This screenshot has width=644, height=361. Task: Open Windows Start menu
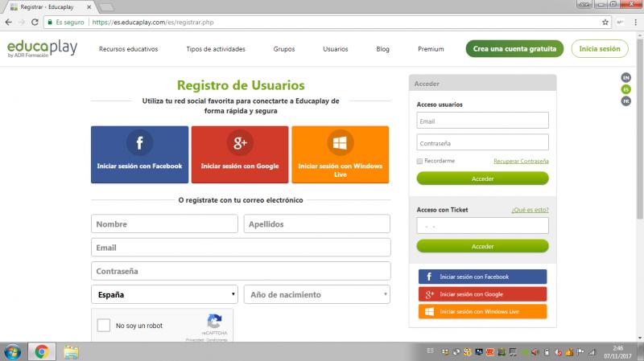12,352
